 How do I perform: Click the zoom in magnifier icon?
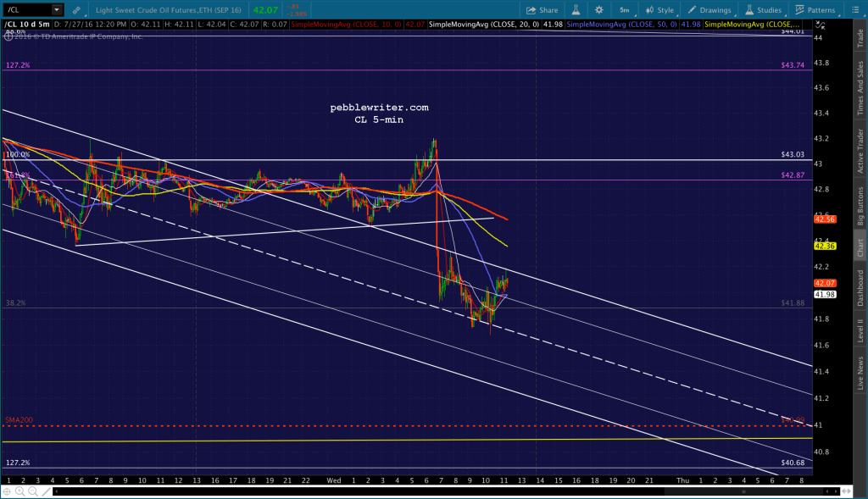tap(20, 491)
